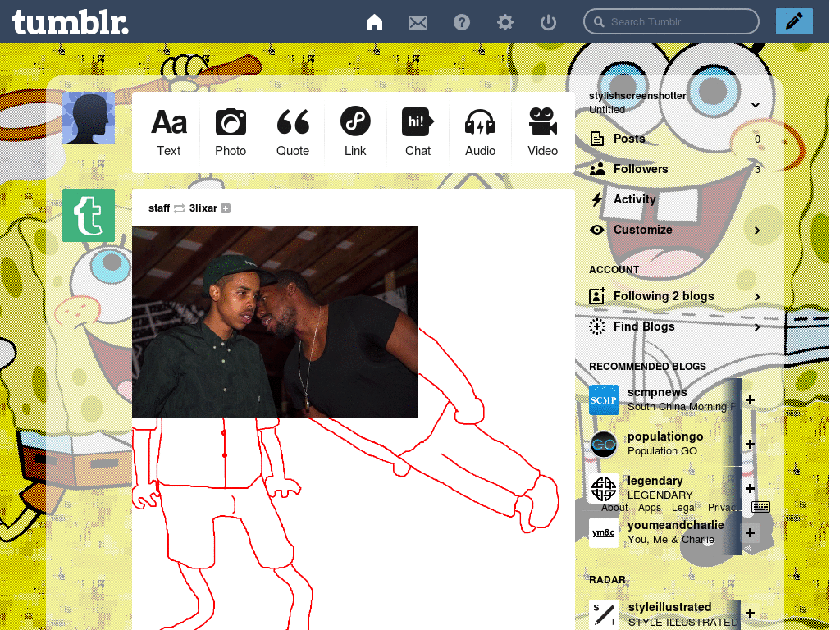Click the blue pencil compose button
The width and height of the screenshot is (840, 630).
pos(794,21)
